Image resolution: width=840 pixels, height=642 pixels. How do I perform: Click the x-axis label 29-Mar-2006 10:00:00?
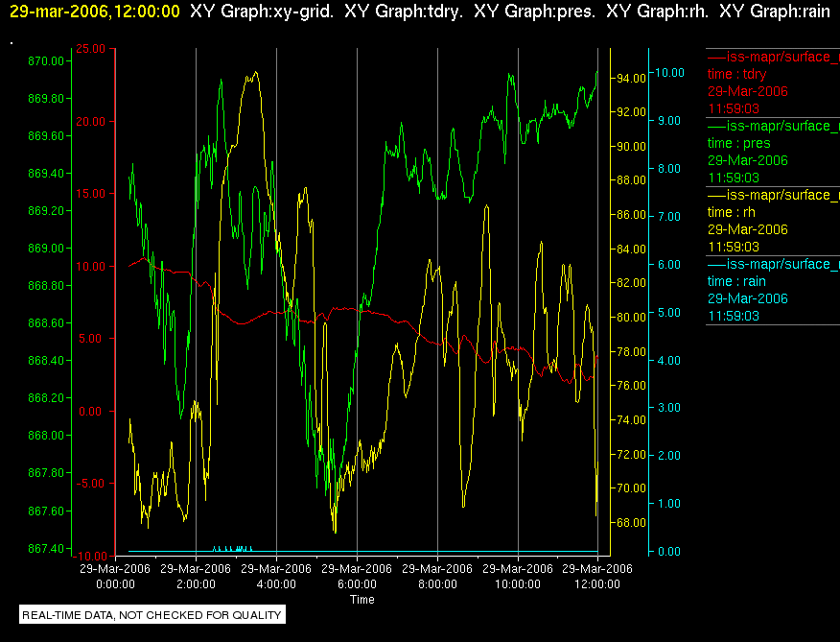coord(518,576)
